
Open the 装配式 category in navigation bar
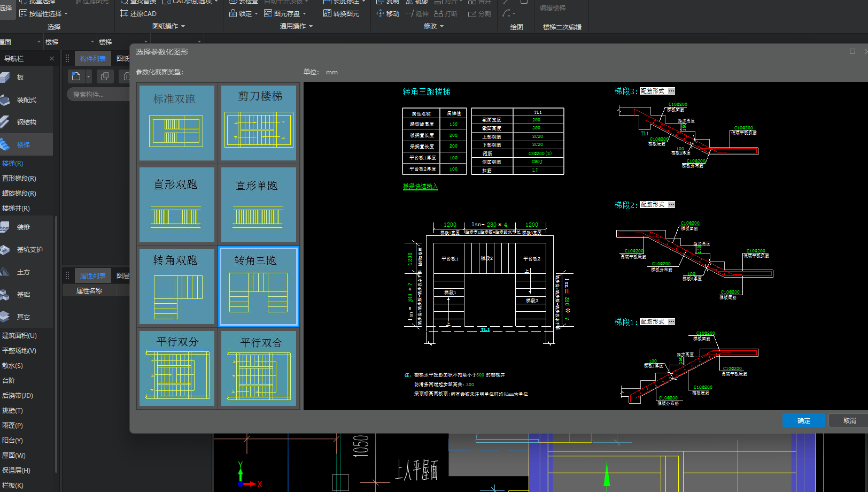coord(26,100)
